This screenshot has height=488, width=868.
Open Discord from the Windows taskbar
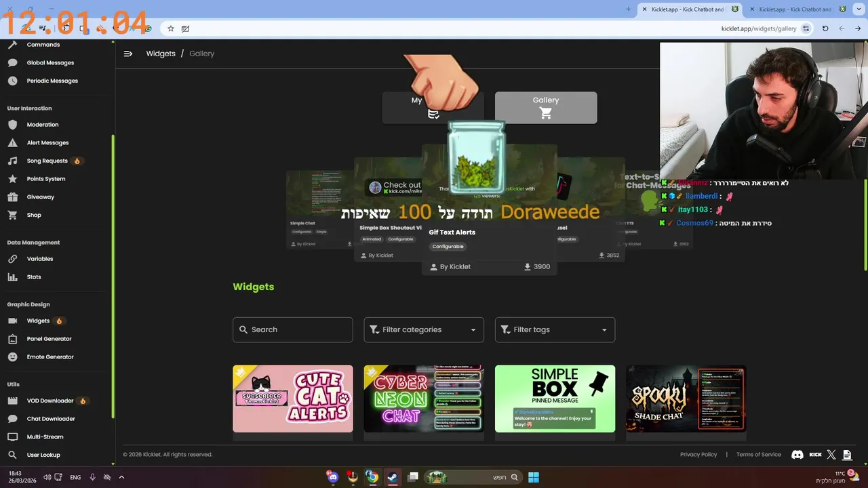[332, 477]
